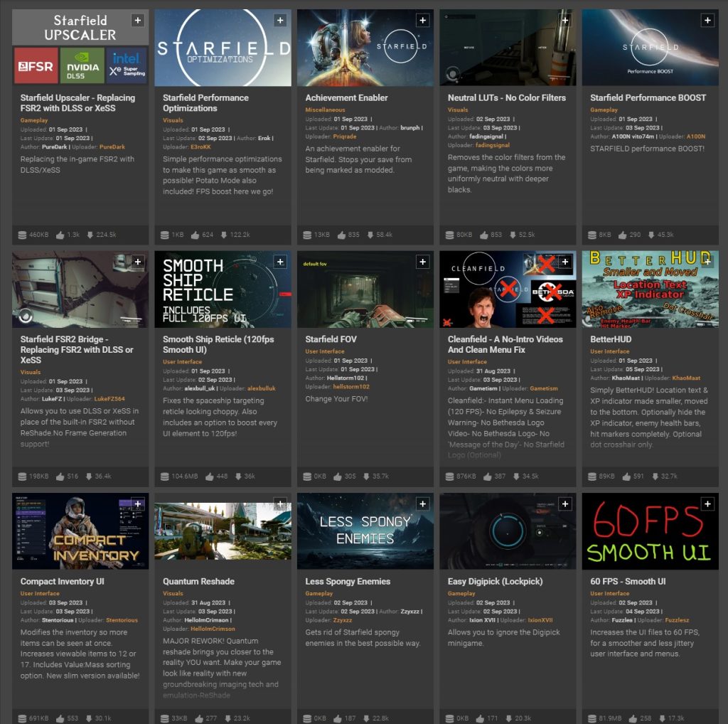This screenshot has height=724, width=728.
Task: Click plus icon on Easy Digipick card
Action: tap(565, 504)
